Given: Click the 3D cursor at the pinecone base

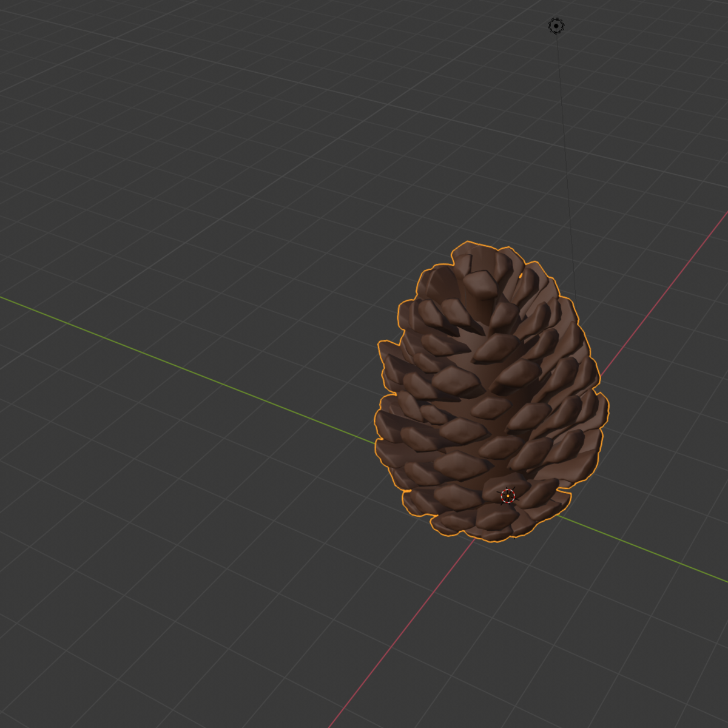Looking at the screenshot, I should (508, 496).
